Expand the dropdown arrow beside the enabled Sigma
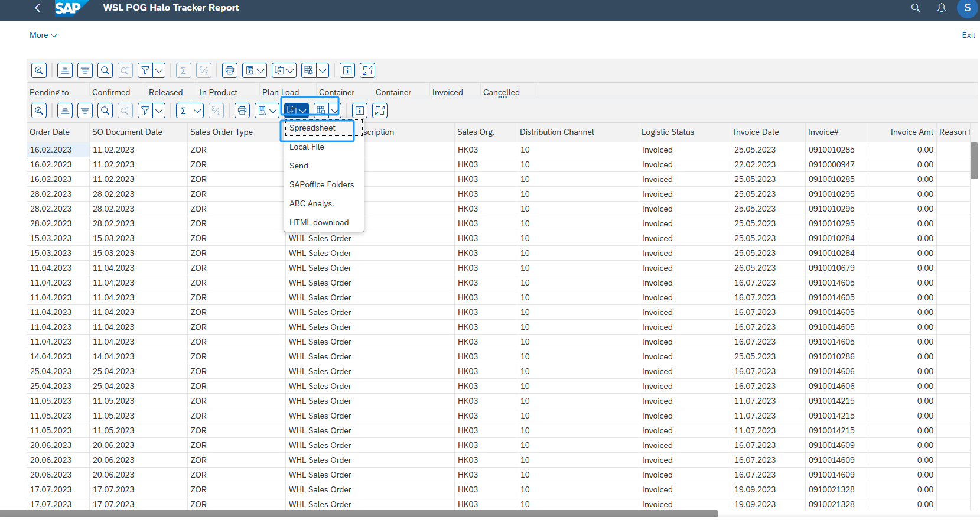This screenshot has height=532, width=980. pos(197,111)
